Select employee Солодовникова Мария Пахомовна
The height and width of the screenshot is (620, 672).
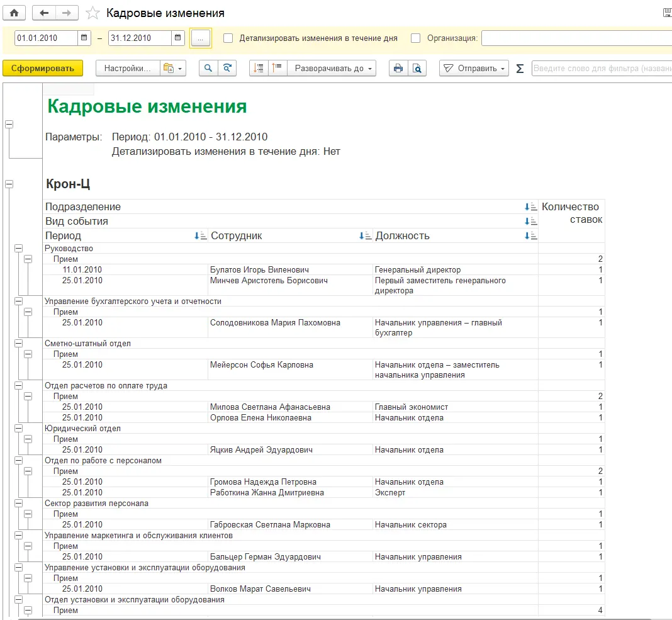(x=275, y=322)
